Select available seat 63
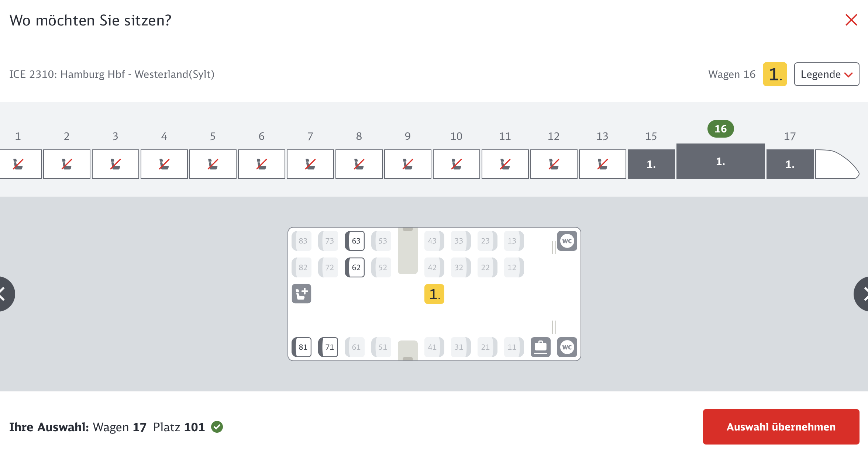Screen dimensions: 868x453 point(355,241)
